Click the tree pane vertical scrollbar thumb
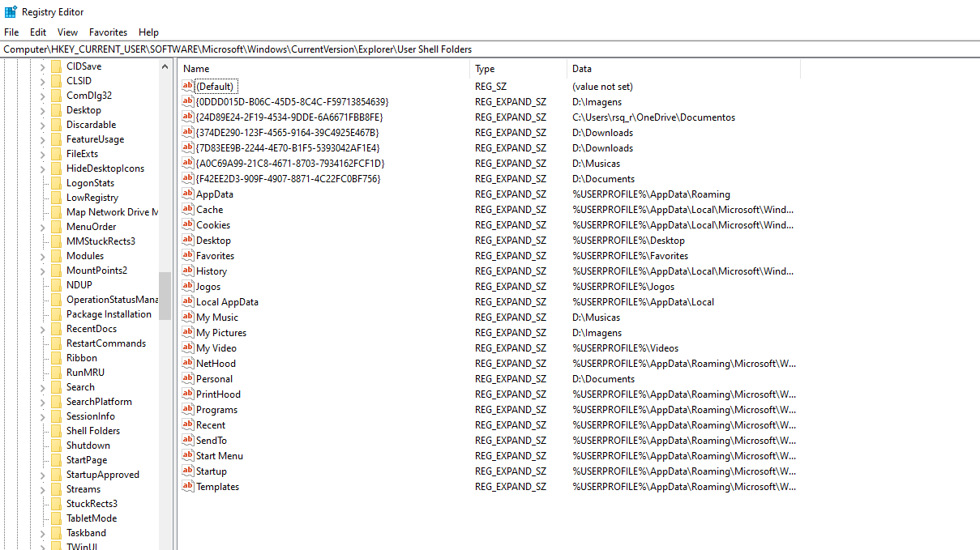The width and height of the screenshot is (980, 550). point(165,296)
